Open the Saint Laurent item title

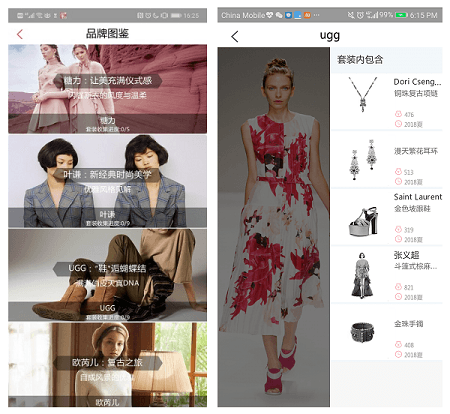(x=418, y=197)
